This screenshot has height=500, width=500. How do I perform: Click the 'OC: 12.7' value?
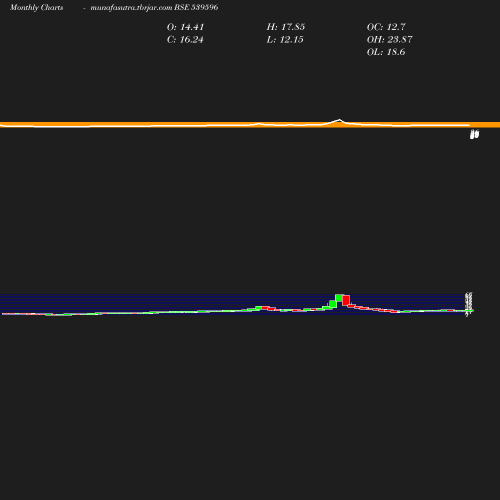tap(386, 27)
